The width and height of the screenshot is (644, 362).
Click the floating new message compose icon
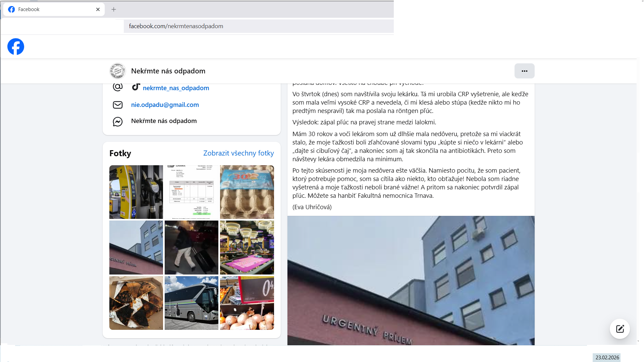(620, 329)
